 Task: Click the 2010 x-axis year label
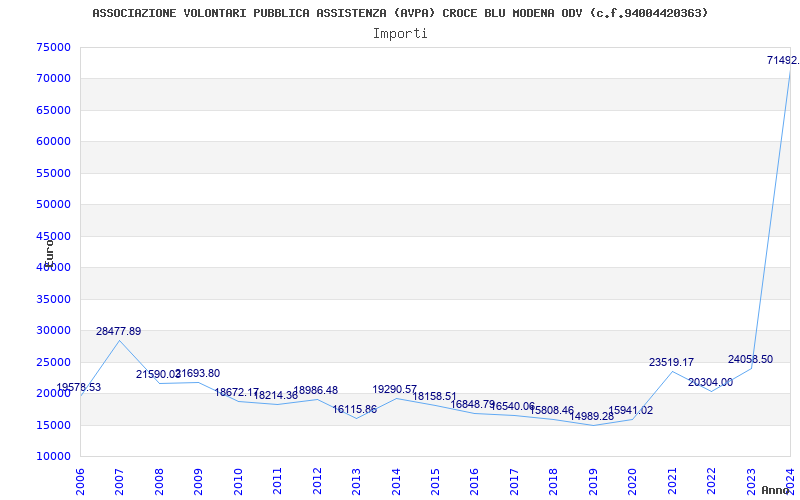tap(238, 482)
